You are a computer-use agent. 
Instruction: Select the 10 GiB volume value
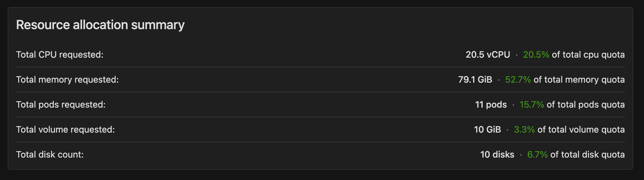point(487,130)
